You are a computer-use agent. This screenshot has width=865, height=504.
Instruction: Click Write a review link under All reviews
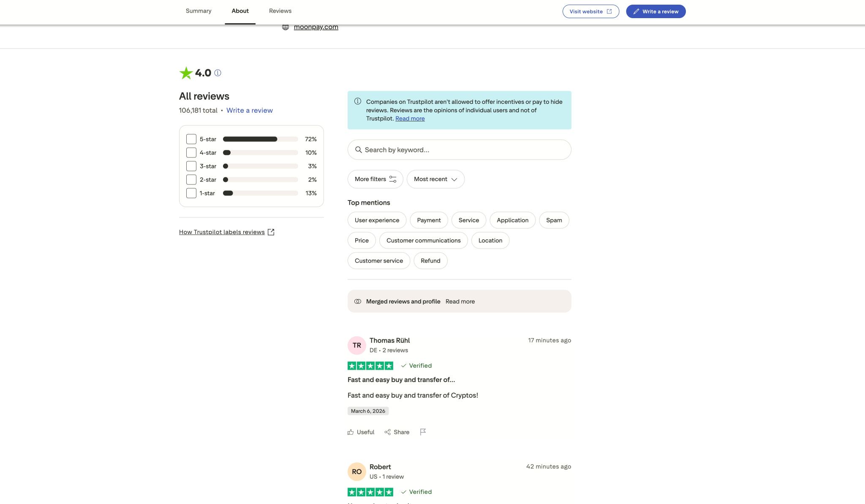250,110
